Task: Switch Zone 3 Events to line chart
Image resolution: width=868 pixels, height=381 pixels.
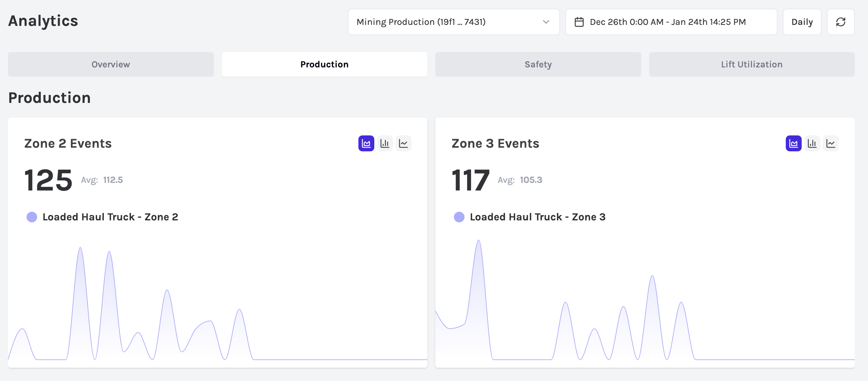Action: tap(830, 144)
